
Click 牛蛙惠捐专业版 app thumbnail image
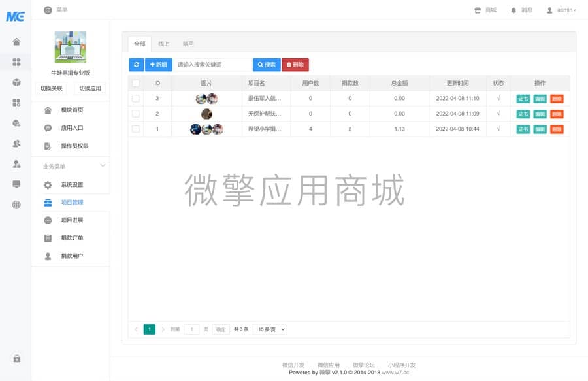click(x=70, y=47)
